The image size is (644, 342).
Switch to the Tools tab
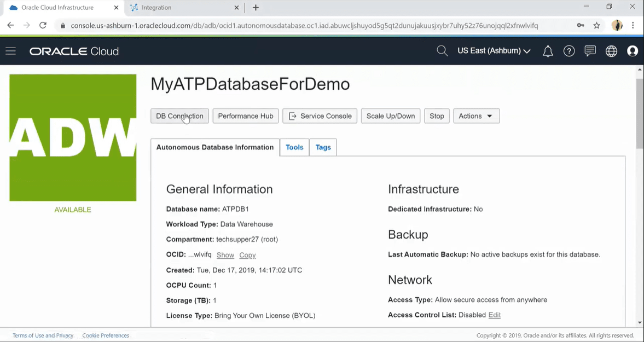(294, 147)
